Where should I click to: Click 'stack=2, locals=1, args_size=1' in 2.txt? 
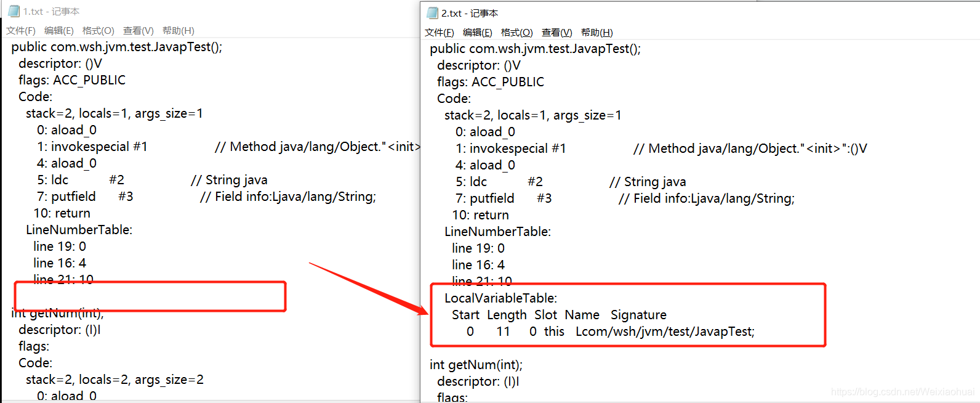click(533, 115)
